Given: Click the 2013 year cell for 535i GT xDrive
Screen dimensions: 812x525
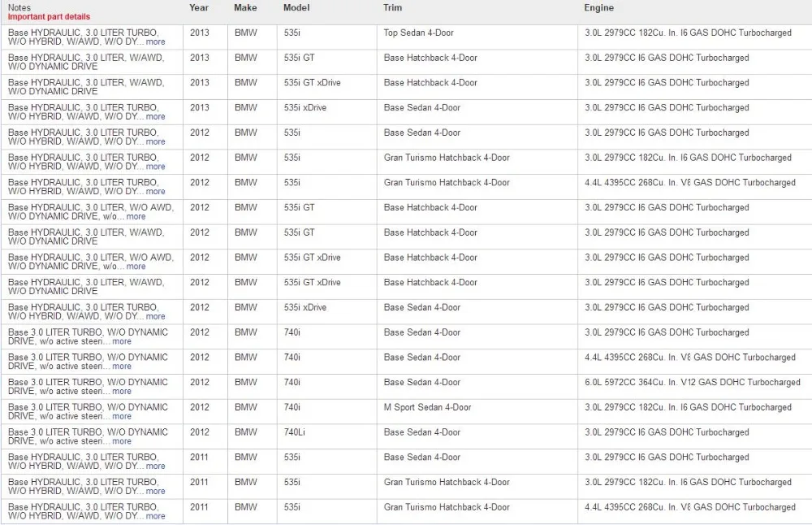Looking at the screenshot, I should pyautogui.click(x=205, y=87).
